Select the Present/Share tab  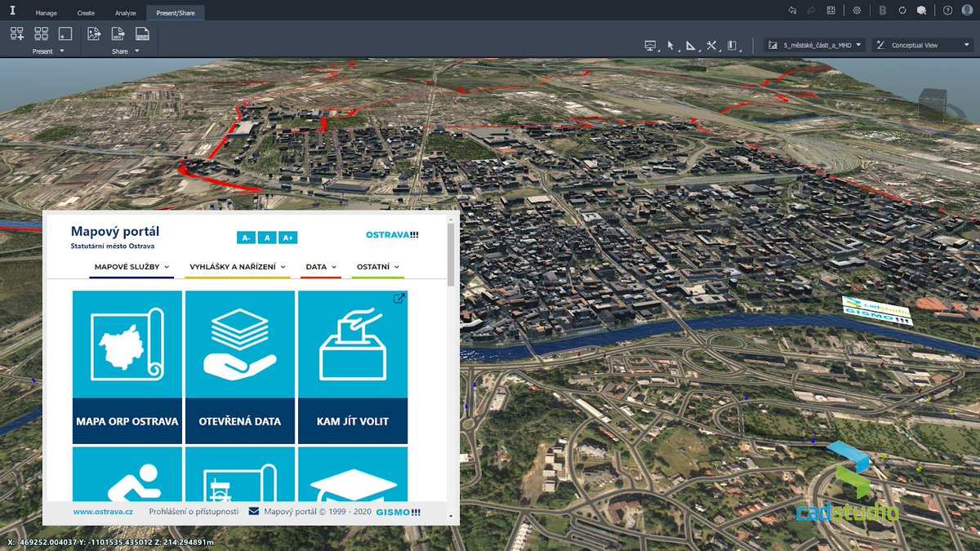click(x=176, y=13)
